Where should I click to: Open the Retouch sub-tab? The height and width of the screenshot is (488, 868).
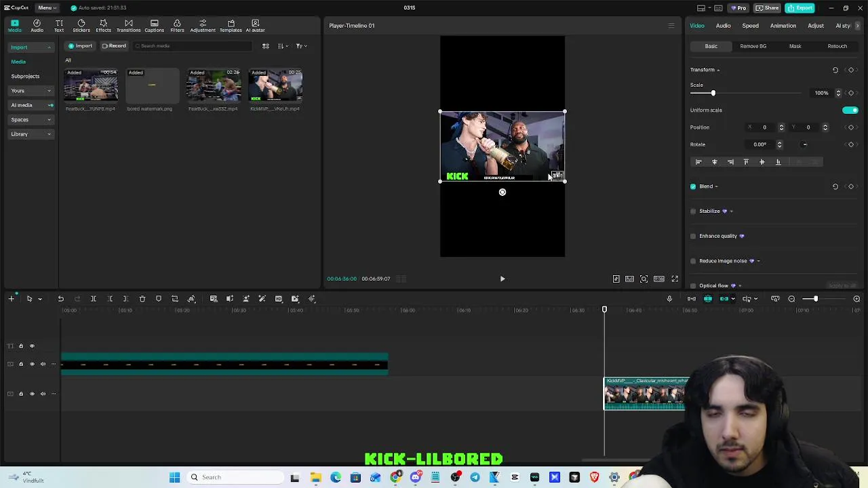pos(837,46)
